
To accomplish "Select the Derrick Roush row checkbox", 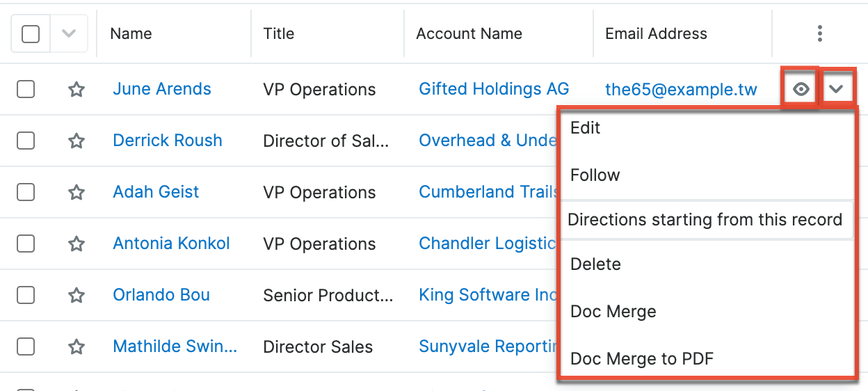I will click(26, 141).
